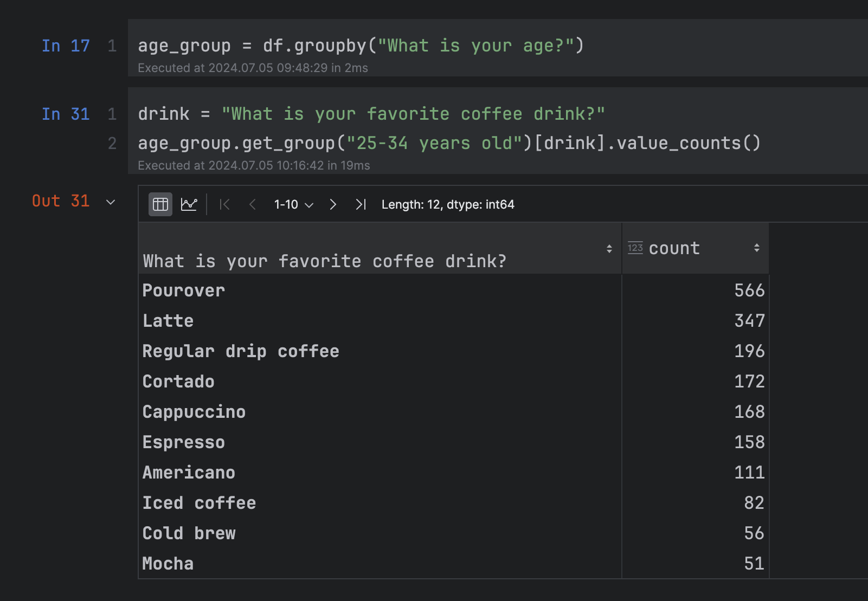This screenshot has width=868, height=601.
Task: Click the Out 31 output label
Action: (x=60, y=201)
